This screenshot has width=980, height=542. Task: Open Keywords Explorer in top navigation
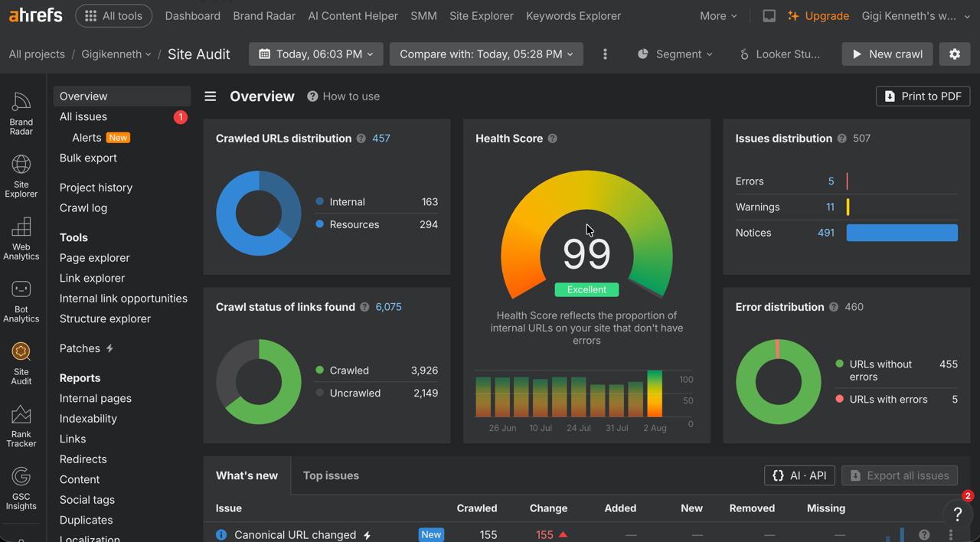point(573,16)
